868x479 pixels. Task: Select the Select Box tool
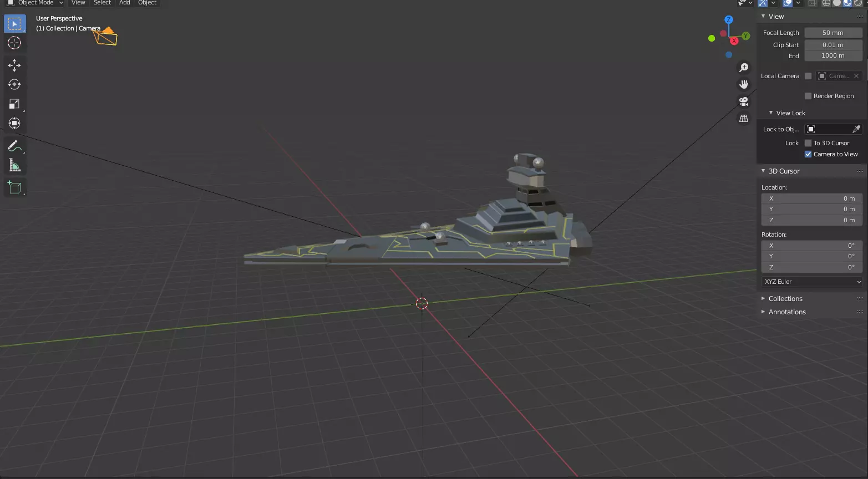tap(15, 24)
